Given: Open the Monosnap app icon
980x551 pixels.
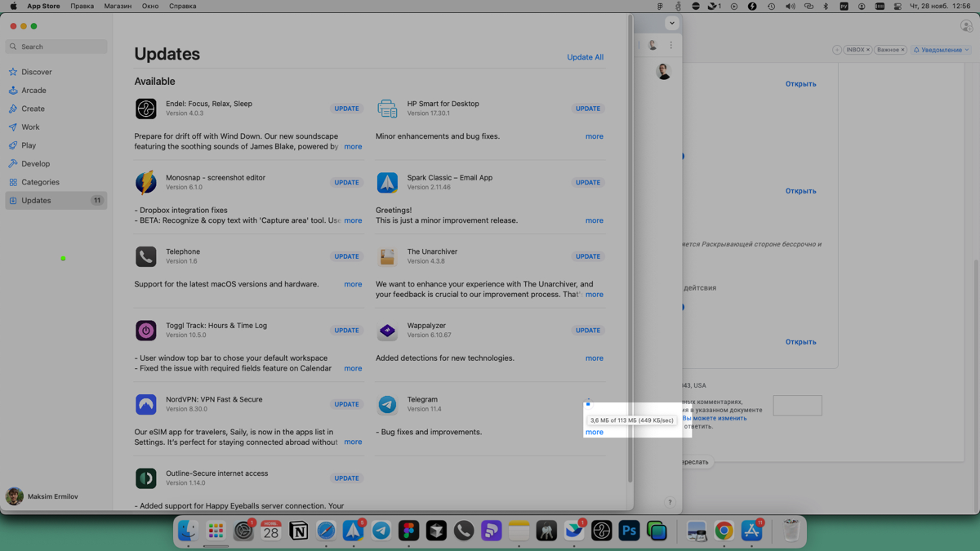Looking at the screenshot, I should coord(145,182).
